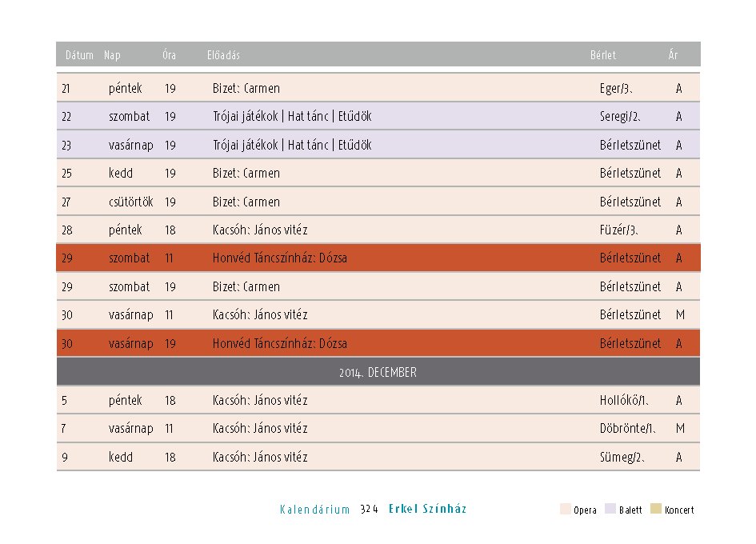Click the Seregi/2. subscription cell
The height and width of the screenshot is (544, 756).
pos(620,116)
